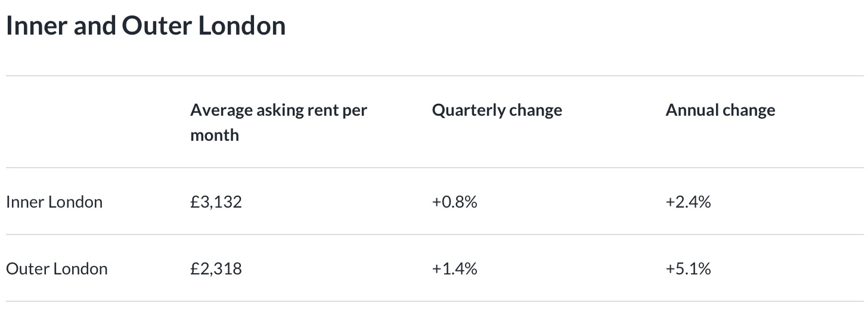Click the divider line above the table header

tap(434, 76)
